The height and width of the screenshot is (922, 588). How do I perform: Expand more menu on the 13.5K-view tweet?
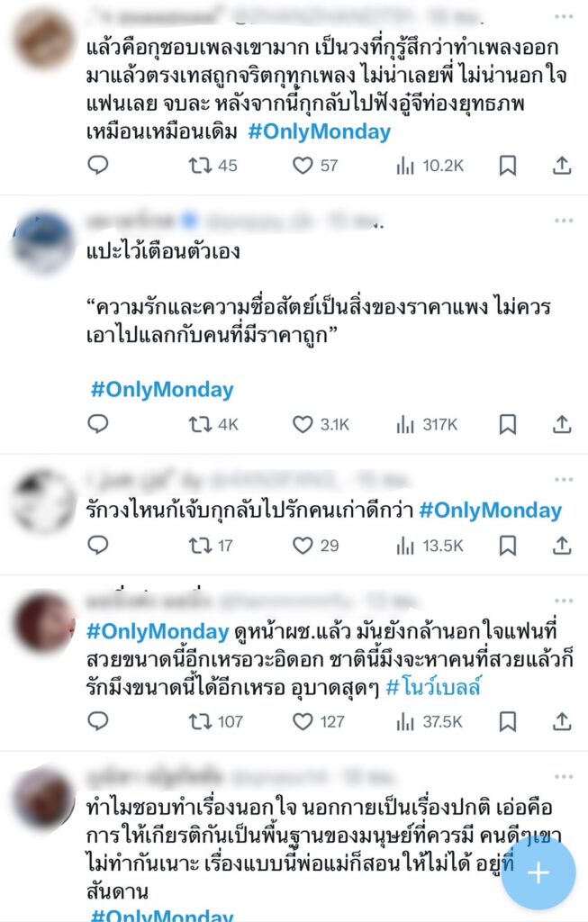[564, 480]
